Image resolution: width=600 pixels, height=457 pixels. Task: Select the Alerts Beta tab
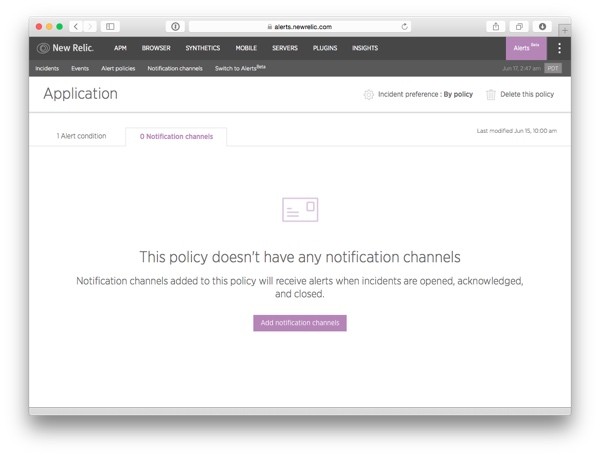coord(526,48)
